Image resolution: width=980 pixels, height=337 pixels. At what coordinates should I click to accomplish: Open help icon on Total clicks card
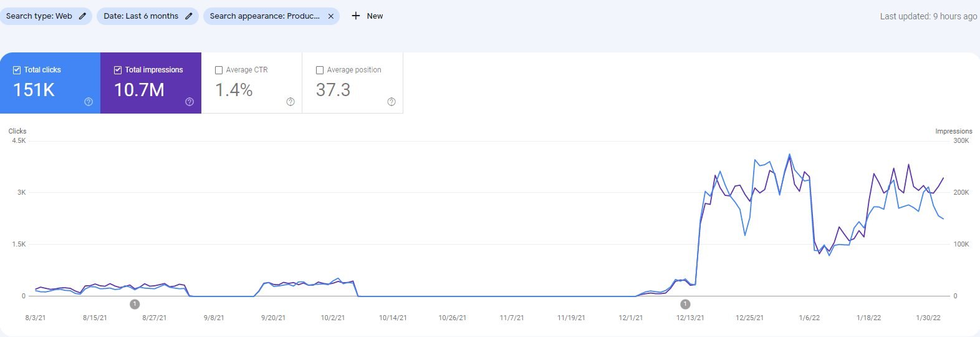tap(89, 102)
